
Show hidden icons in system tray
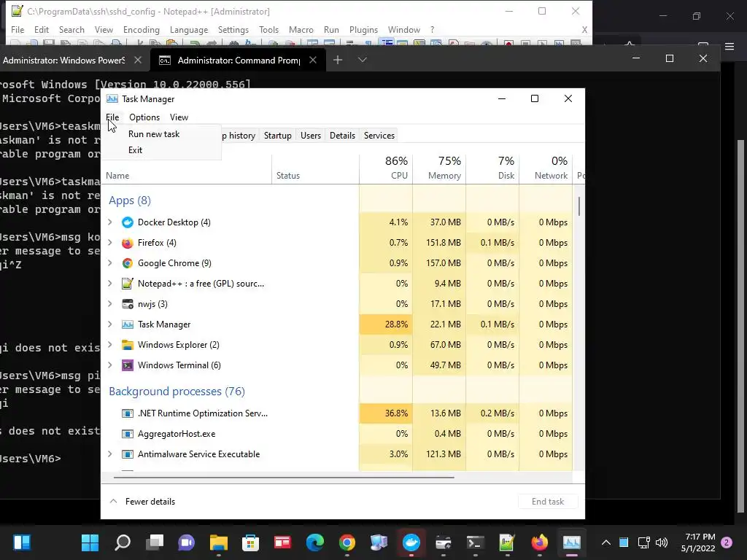pyautogui.click(x=606, y=542)
